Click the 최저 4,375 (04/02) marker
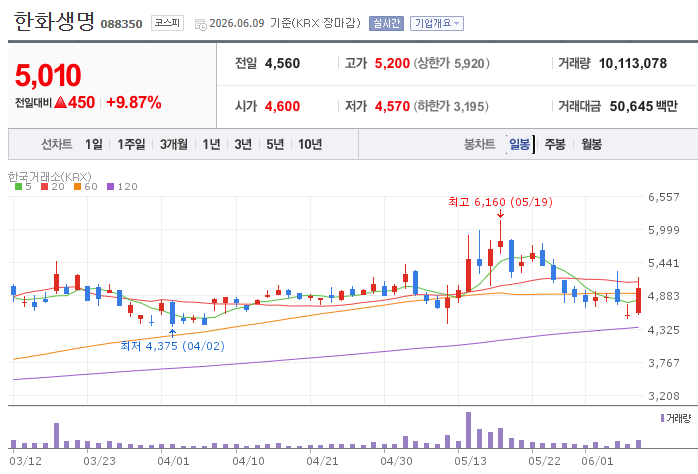698x474 pixels. click(x=172, y=346)
